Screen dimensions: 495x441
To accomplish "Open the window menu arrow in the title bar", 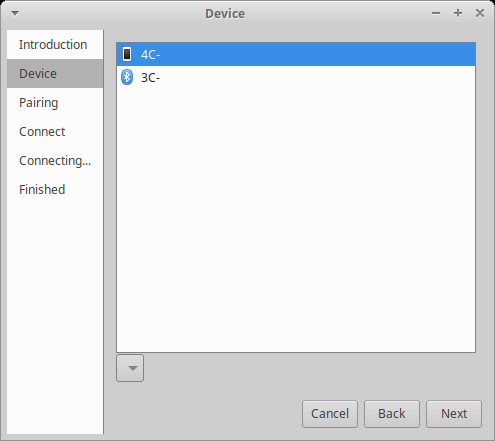I will point(15,13).
